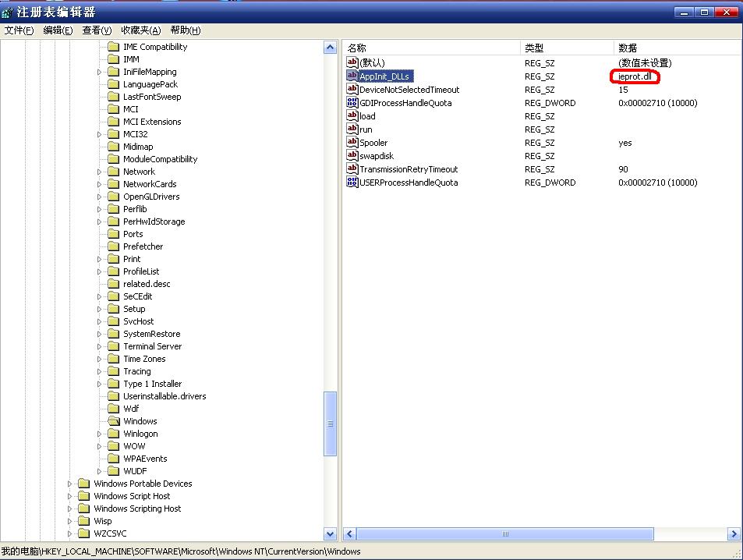Click the Windows Script Host folder icon
This screenshot has height=560, width=743.
click(x=84, y=496)
